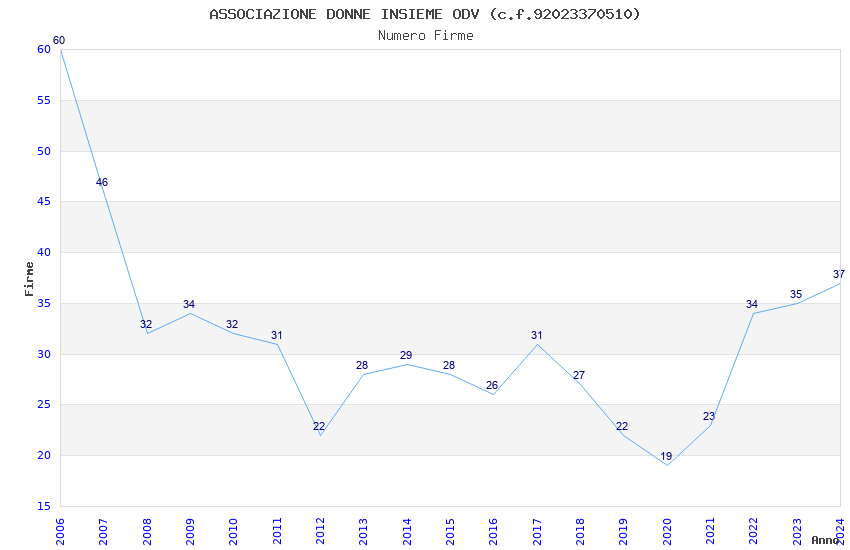Select y-axis tick value 25
Image resolution: width=850 pixels, height=550 pixels.
(x=44, y=405)
